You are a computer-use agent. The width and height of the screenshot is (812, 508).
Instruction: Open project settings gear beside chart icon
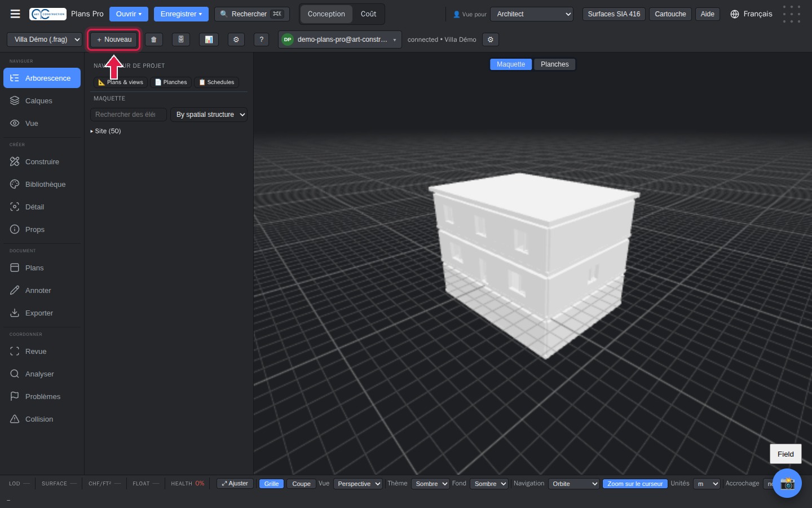point(236,40)
